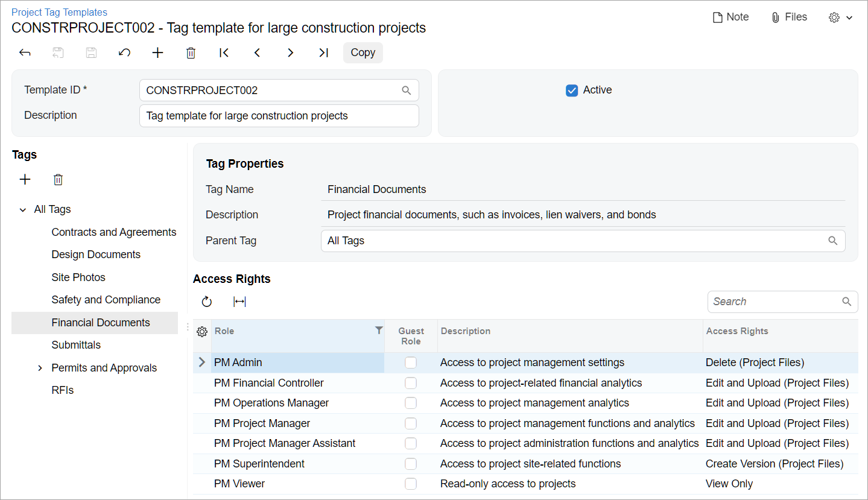The height and width of the screenshot is (500, 868).
Task: Click the View Only access rights cell
Action: (781, 484)
